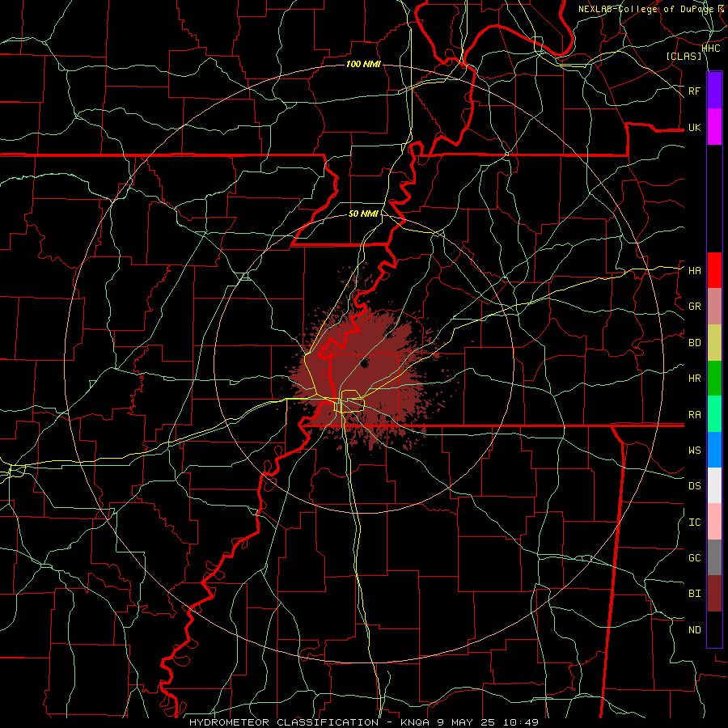Click 'HYDROMETEOR CLASSIFICATION' title text
728x728 pixels.
click(x=284, y=722)
